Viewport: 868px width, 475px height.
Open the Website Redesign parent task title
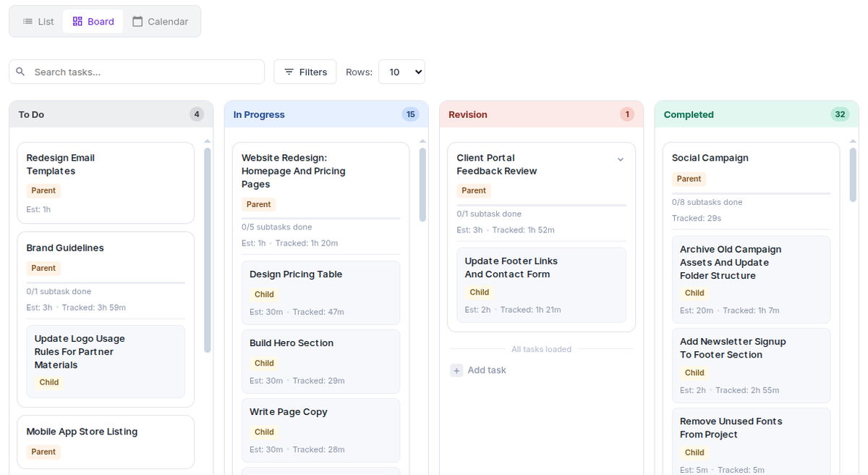coord(293,171)
